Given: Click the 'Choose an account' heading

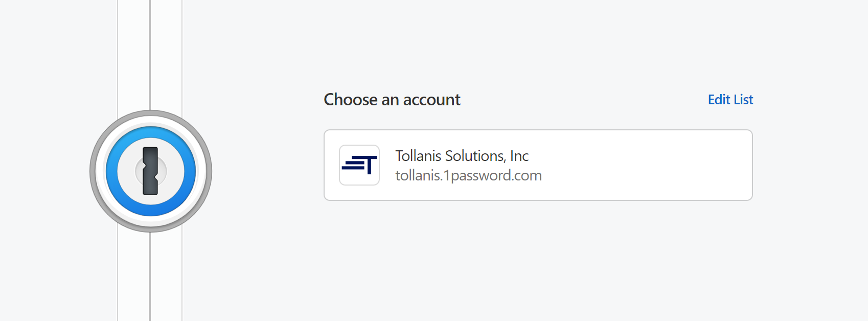Looking at the screenshot, I should pos(392,100).
